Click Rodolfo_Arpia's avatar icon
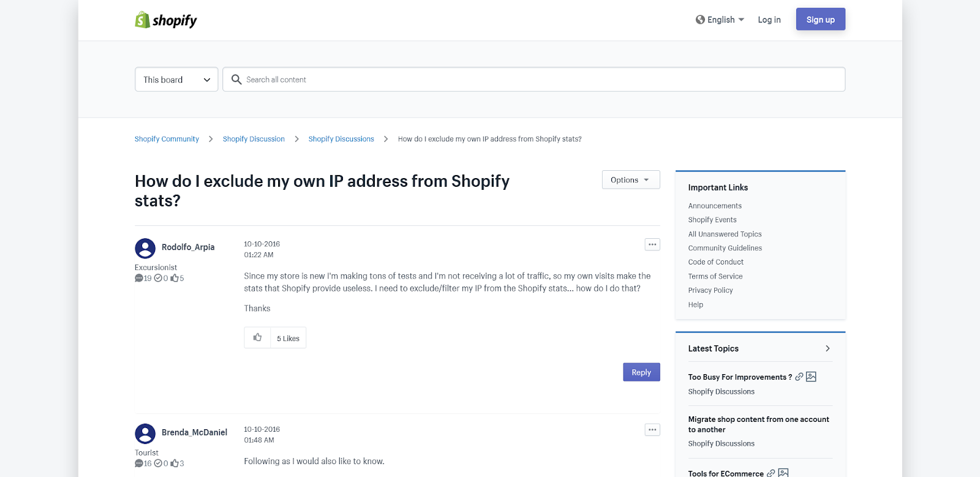Viewport: 980px width, 477px height. pos(145,248)
